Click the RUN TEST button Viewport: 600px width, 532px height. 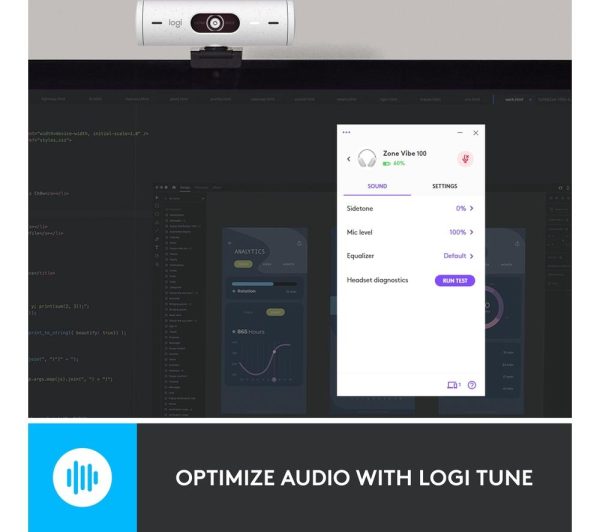pos(455,281)
